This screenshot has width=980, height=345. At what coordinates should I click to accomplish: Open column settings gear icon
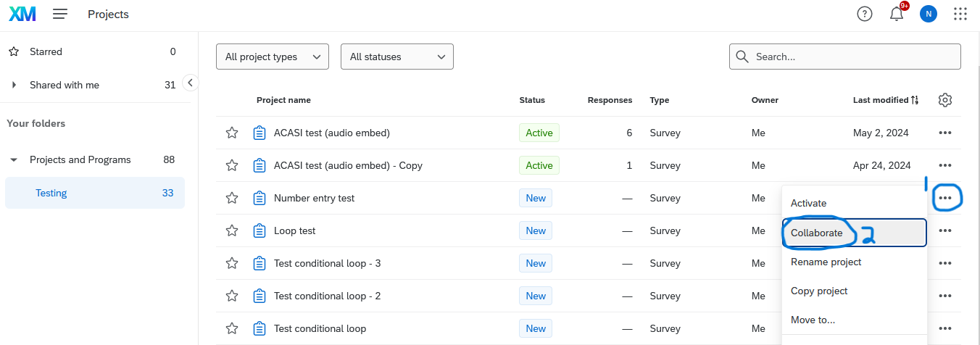(944, 100)
